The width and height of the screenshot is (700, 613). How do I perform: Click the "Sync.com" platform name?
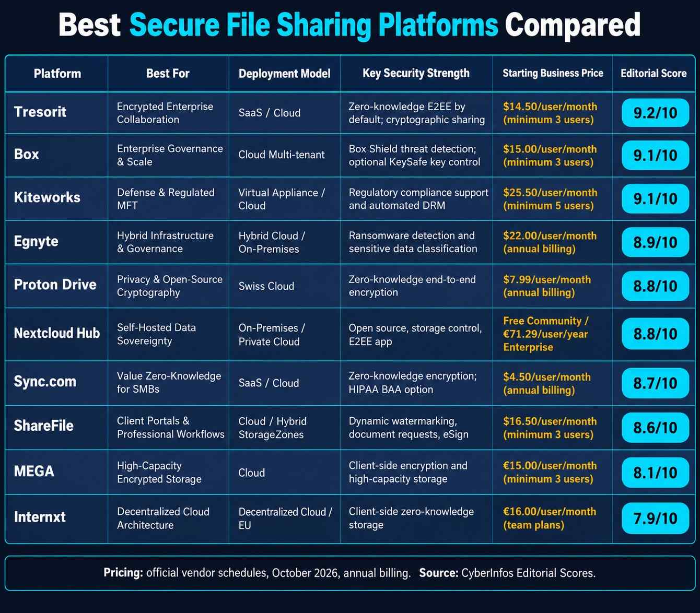(45, 382)
